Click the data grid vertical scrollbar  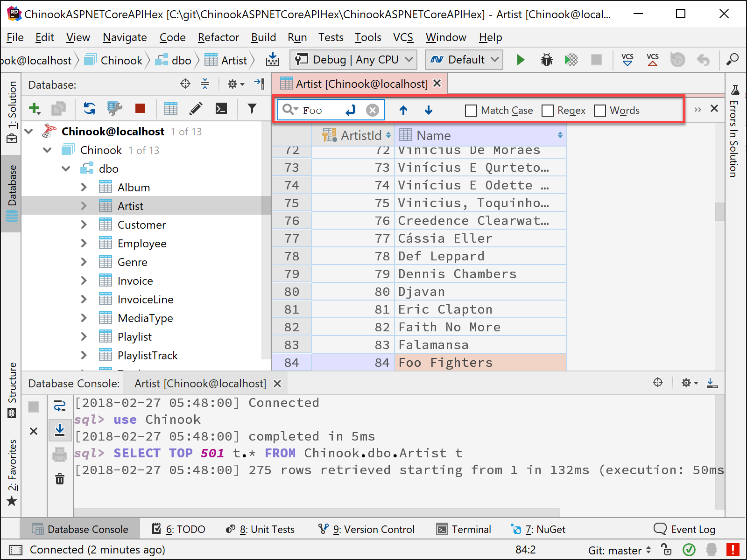719,211
